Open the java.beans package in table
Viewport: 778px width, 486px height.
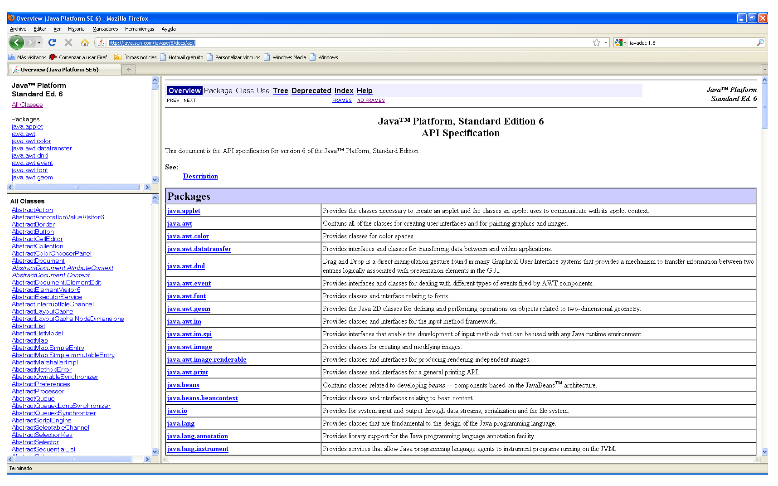click(x=183, y=384)
